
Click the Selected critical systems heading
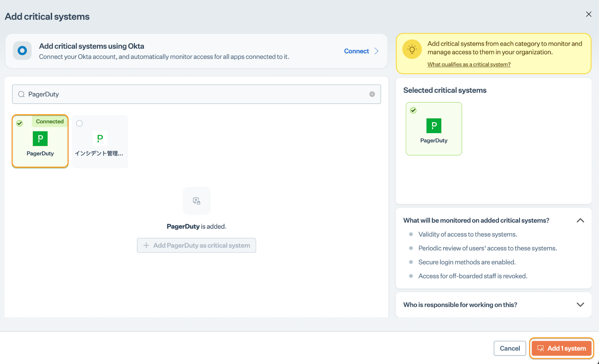(x=445, y=90)
